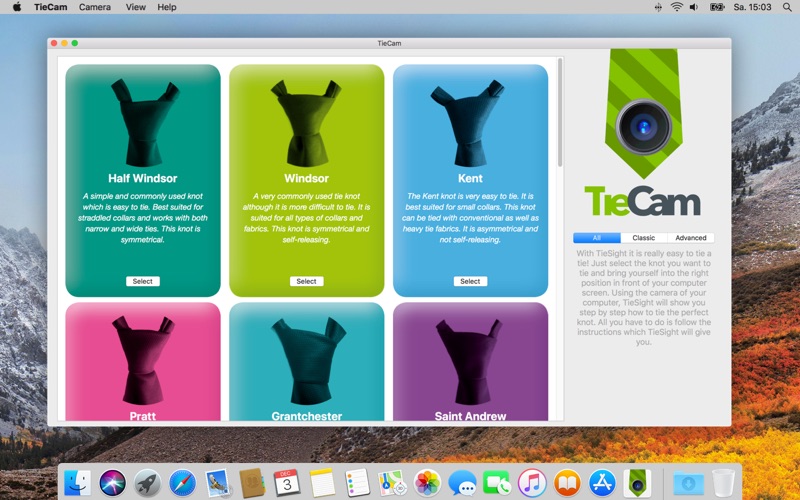
Task: Open iTunes from the dock
Action: pos(532,483)
